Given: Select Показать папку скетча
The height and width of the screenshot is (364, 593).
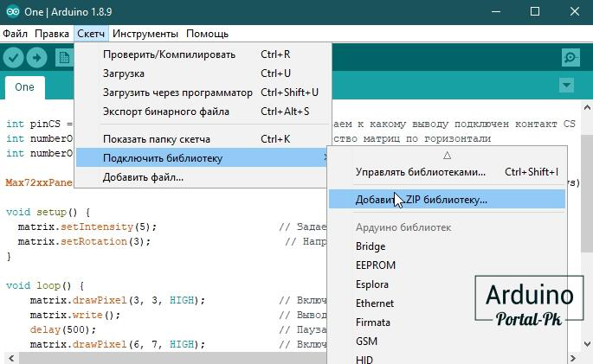Looking at the screenshot, I should (203, 139).
